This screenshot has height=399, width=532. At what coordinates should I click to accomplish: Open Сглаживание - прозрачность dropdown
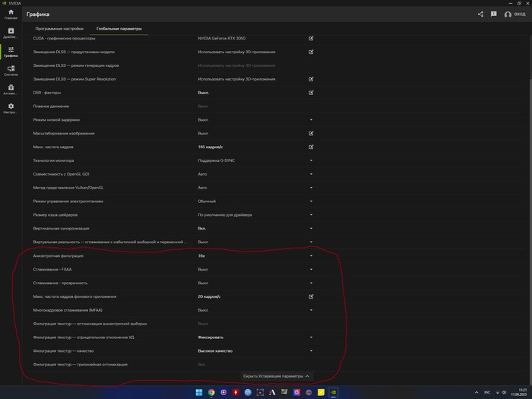[x=311, y=283]
